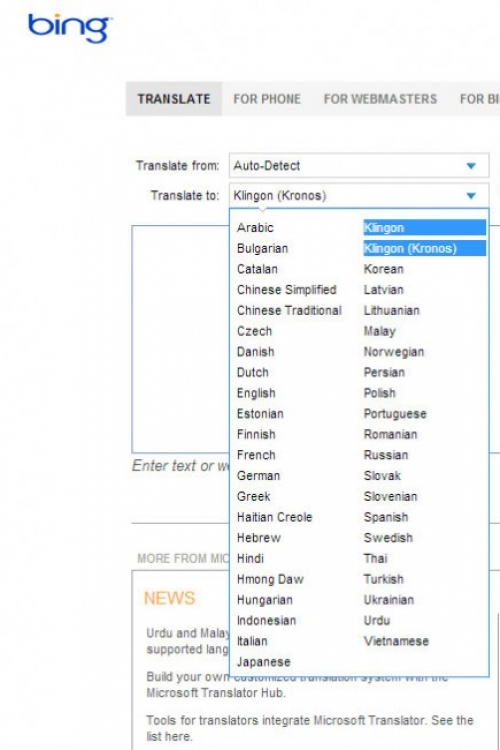This screenshot has width=500, height=750.
Task: Pick Hmong Daw from the languages
Action: [x=270, y=579]
